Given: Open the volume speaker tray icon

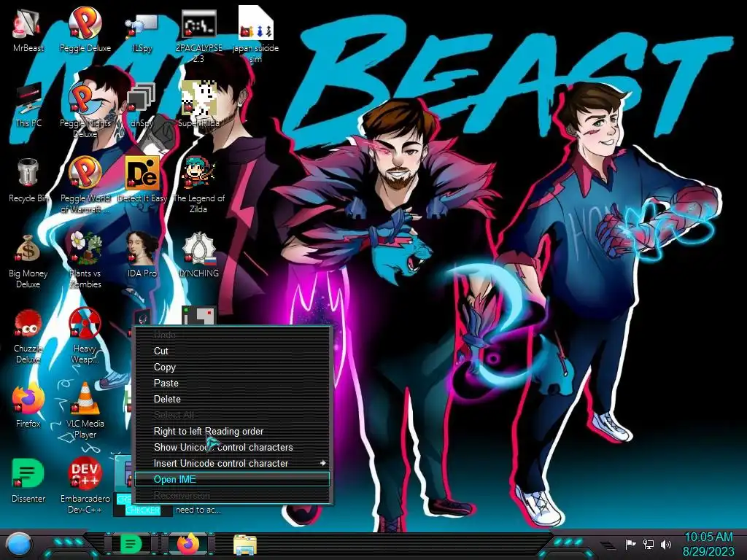Looking at the screenshot, I should click(666, 544).
